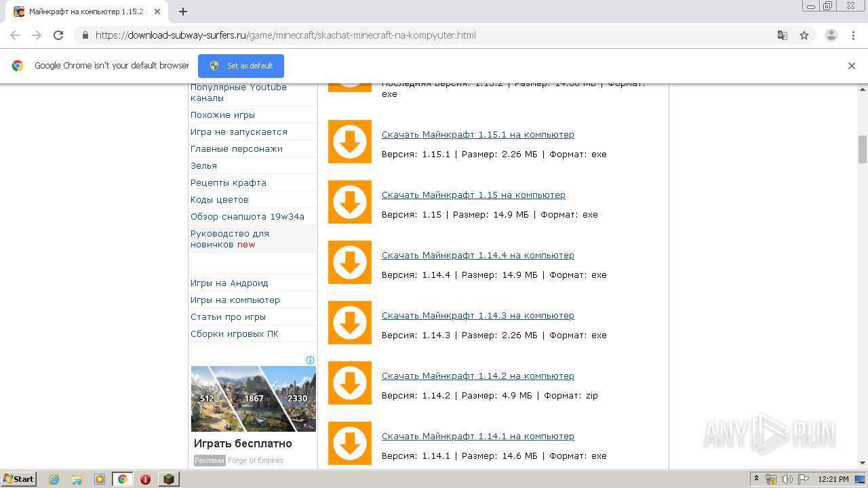Click the Set as default button

coord(241,66)
